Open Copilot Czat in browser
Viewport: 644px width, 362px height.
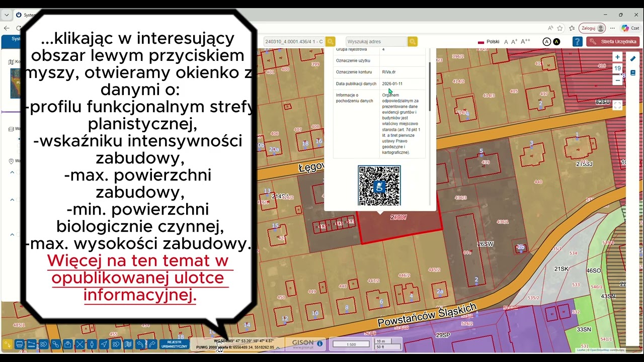click(x=630, y=28)
